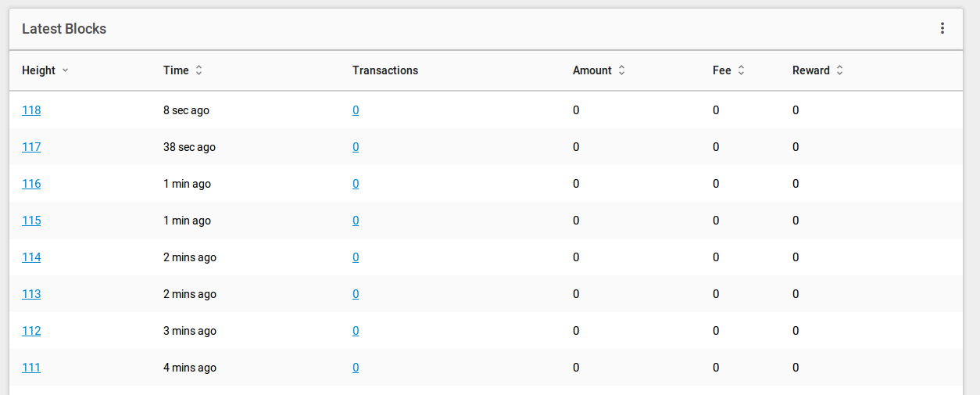View transactions count for block 115
Image resolution: width=980 pixels, height=395 pixels.
click(x=356, y=221)
